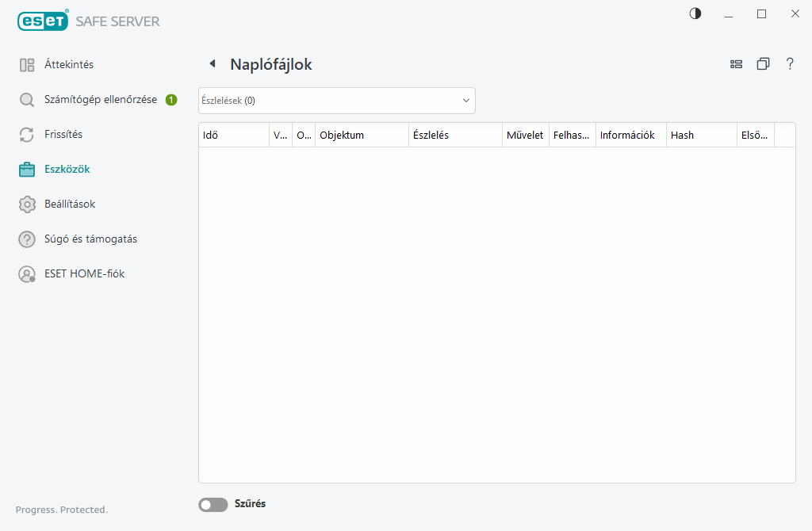Viewport: 812px width, 531px height.
Task: Click the Frissítés refresh icon
Action: tap(27, 135)
